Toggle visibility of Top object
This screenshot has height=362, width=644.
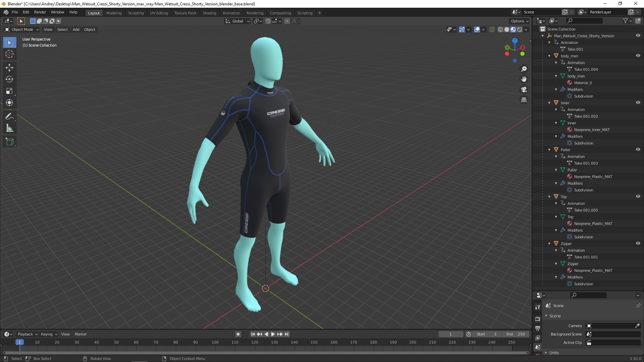tap(638, 196)
